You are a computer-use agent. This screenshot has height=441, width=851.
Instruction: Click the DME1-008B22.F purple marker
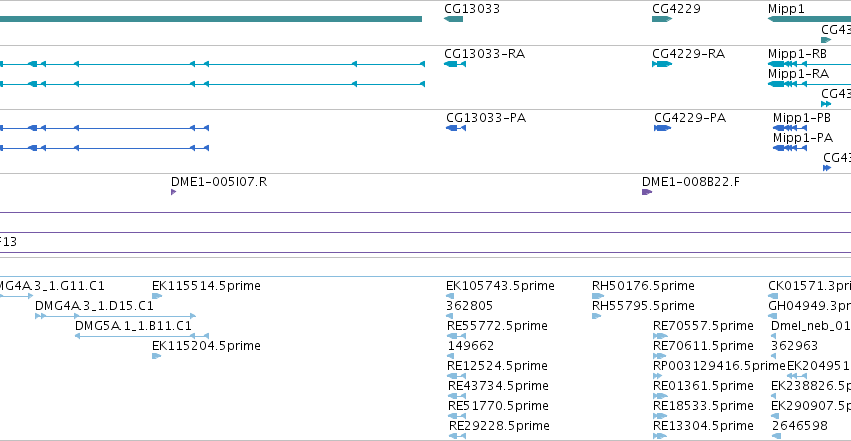point(647,192)
